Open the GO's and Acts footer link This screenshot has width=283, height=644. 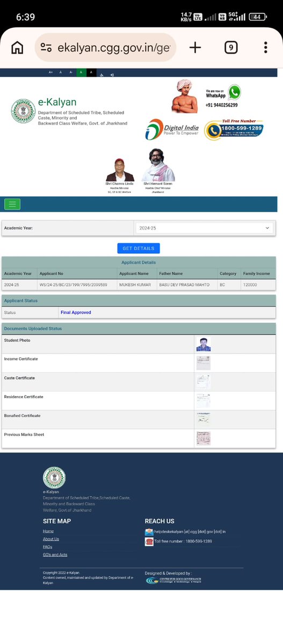pyautogui.click(x=55, y=554)
